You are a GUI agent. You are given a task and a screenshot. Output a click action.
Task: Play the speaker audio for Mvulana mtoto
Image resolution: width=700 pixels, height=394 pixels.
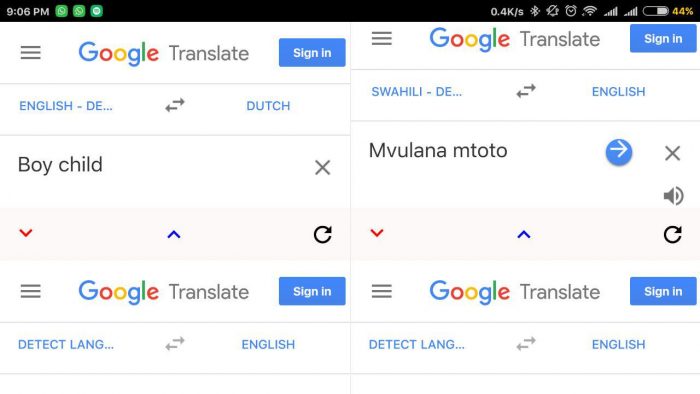coord(673,196)
